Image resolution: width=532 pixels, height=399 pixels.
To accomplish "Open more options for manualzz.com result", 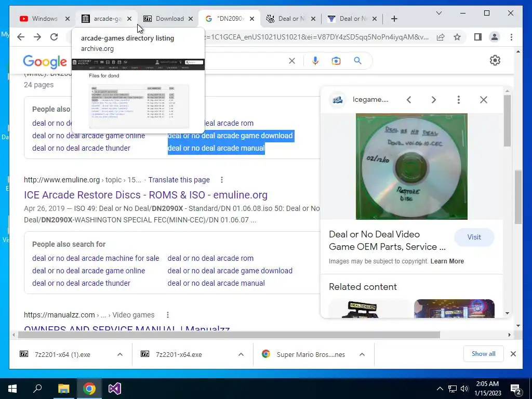I will 168,315.
